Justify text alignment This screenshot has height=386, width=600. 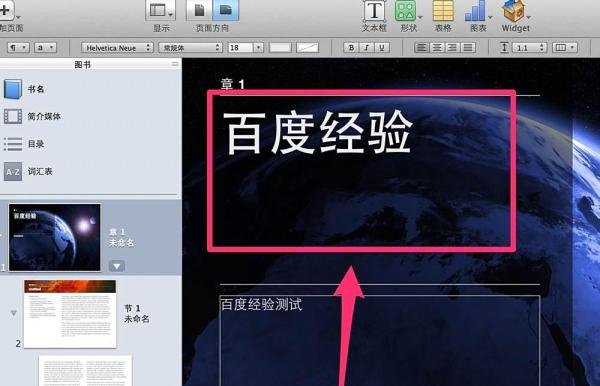click(468, 48)
